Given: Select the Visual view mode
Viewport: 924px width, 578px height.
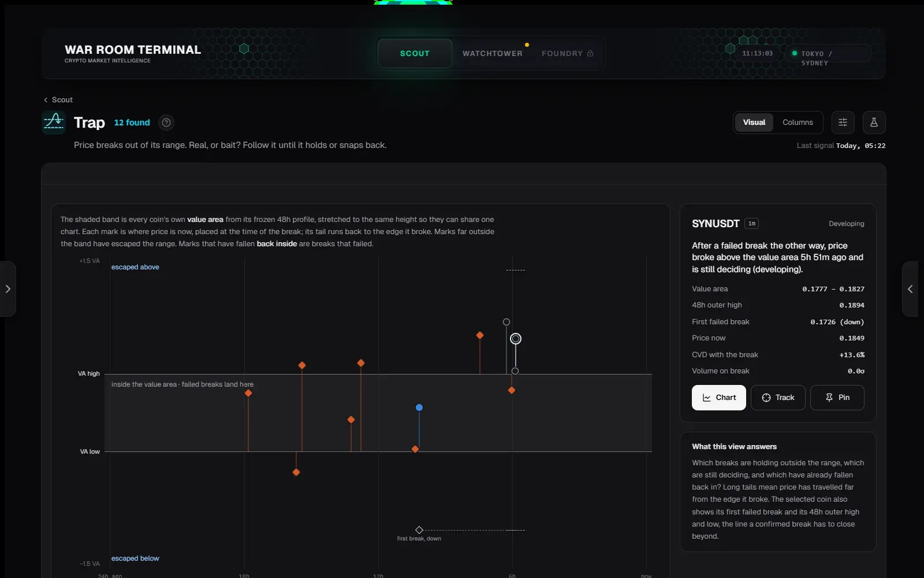Looking at the screenshot, I should click(x=754, y=122).
